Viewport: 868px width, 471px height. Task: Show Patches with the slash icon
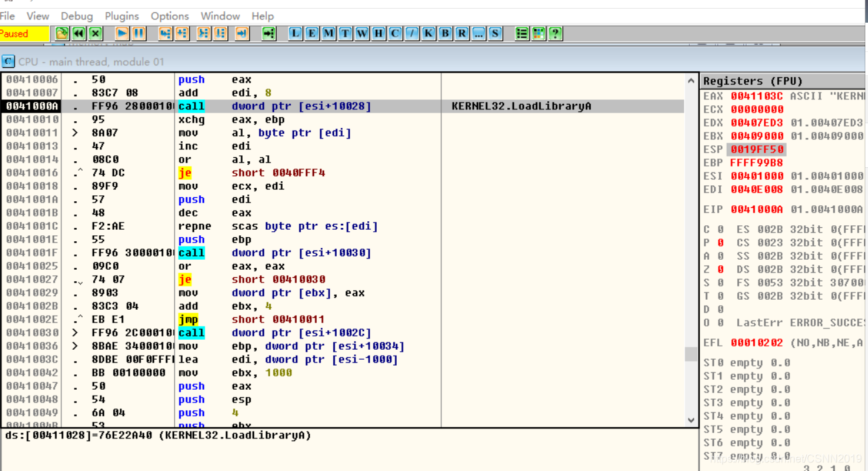(x=412, y=33)
